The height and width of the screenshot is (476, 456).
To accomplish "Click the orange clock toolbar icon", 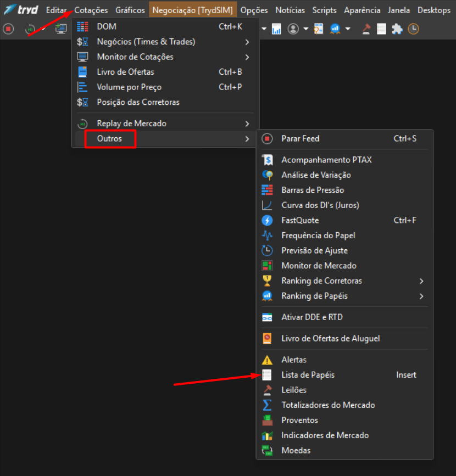I will (413, 29).
